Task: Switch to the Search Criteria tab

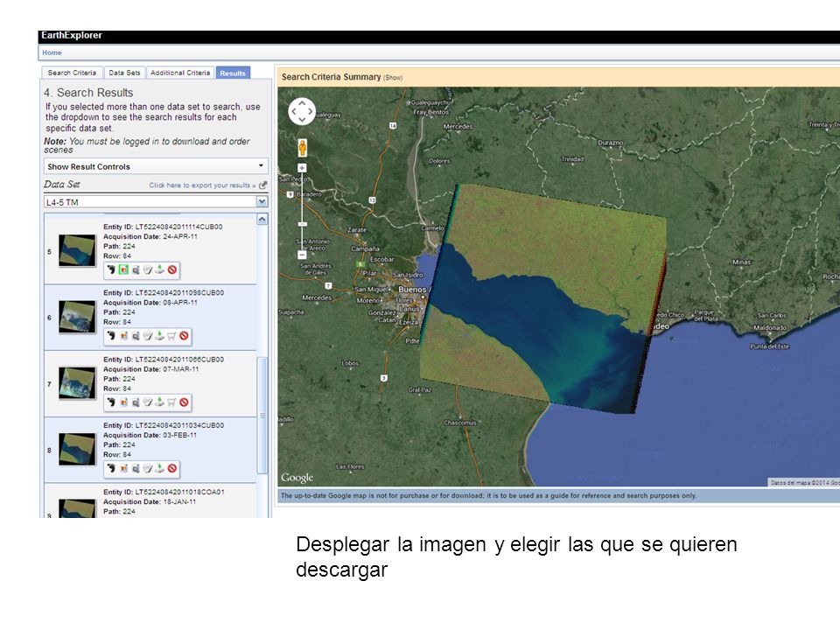Action: [72, 73]
